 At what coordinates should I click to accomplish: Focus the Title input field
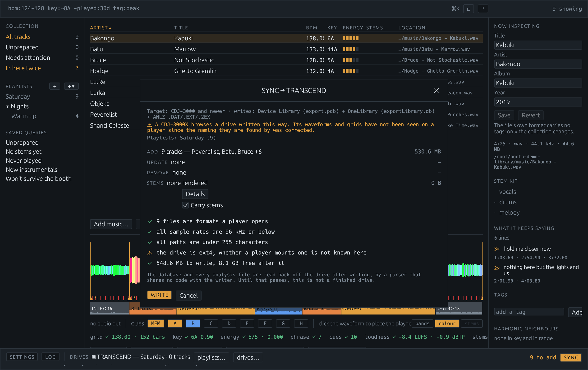pyautogui.click(x=538, y=45)
